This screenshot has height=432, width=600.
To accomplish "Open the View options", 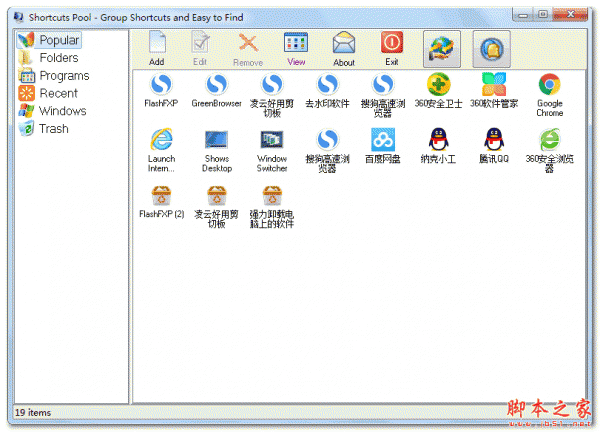I will [296, 49].
